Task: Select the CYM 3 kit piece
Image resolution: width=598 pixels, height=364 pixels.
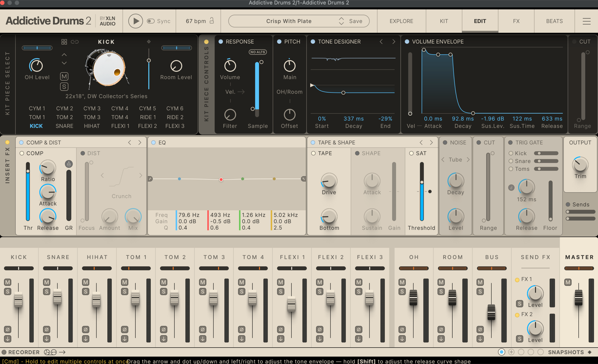Action: [x=92, y=109]
